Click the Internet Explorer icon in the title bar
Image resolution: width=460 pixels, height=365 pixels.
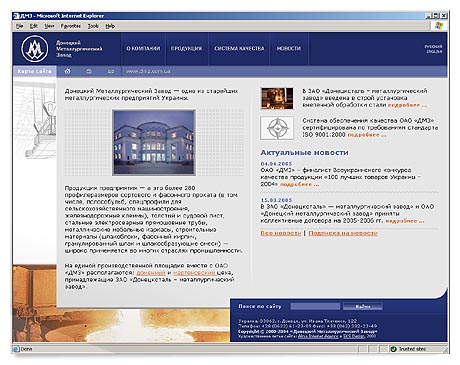pos(16,16)
